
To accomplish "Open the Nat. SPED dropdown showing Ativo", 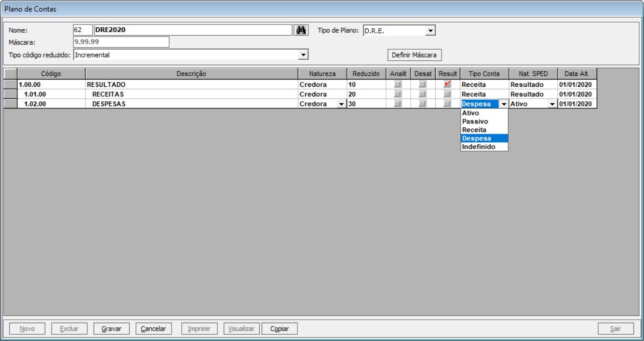I will [x=552, y=104].
